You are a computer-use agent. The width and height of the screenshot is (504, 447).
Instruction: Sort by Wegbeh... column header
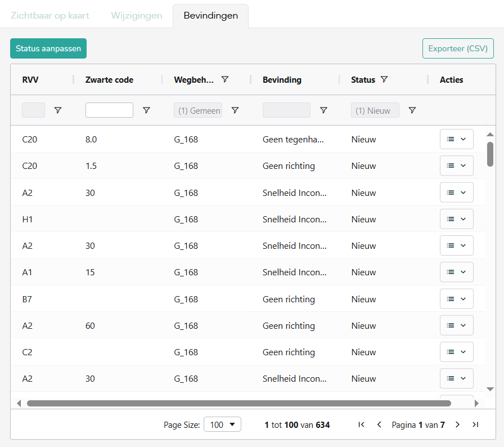[193, 80]
